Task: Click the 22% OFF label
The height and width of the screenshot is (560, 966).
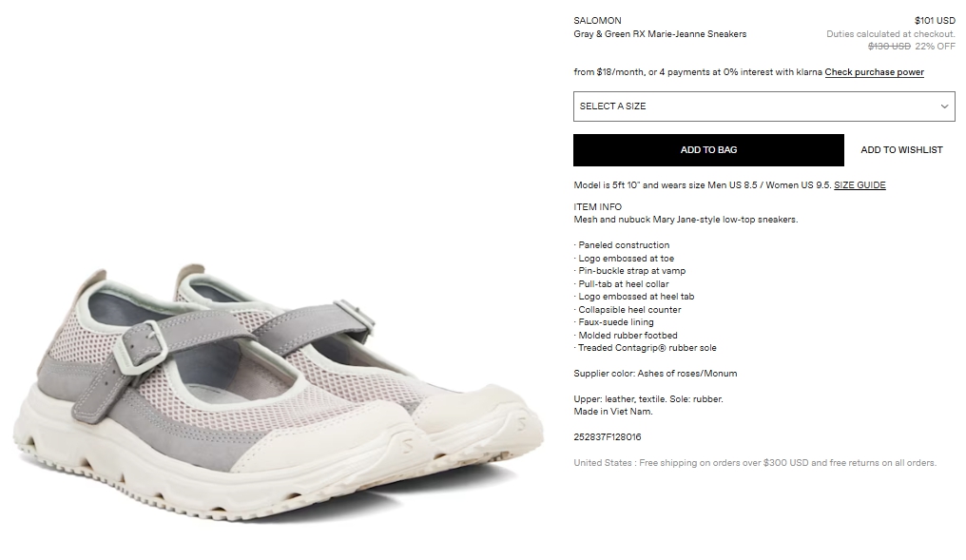Action: point(936,47)
